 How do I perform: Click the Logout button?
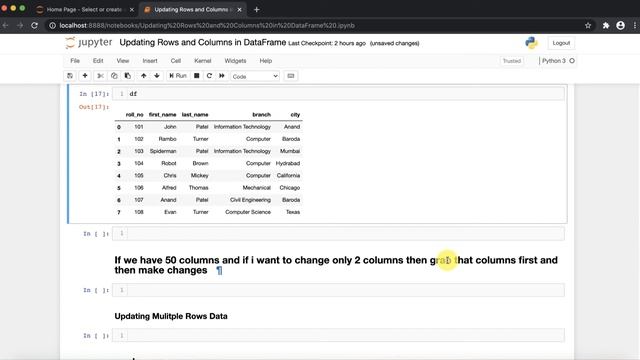(x=561, y=43)
